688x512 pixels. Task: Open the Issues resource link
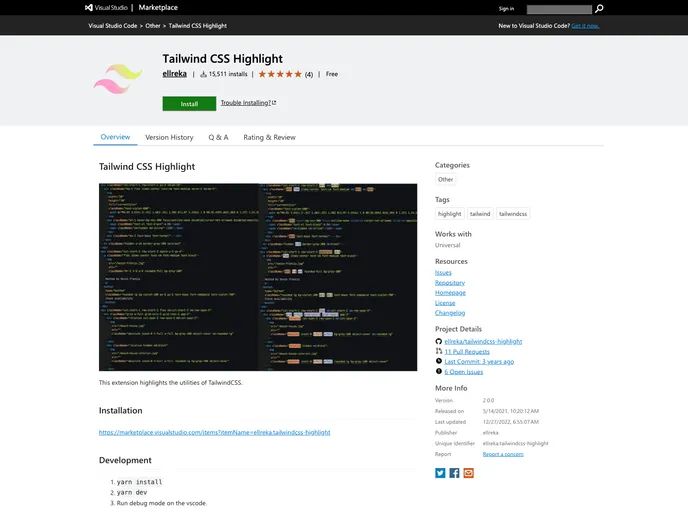[443, 272]
